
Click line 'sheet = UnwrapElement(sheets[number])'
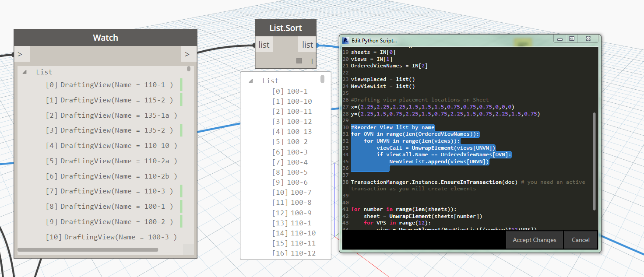point(423,216)
